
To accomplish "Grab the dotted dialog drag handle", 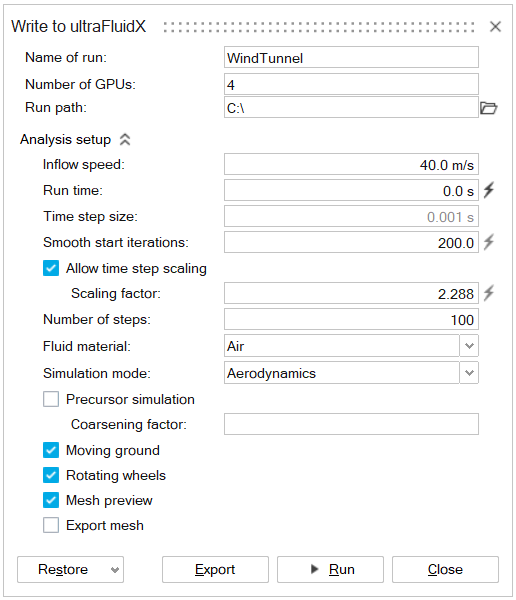I will (x=318, y=27).
